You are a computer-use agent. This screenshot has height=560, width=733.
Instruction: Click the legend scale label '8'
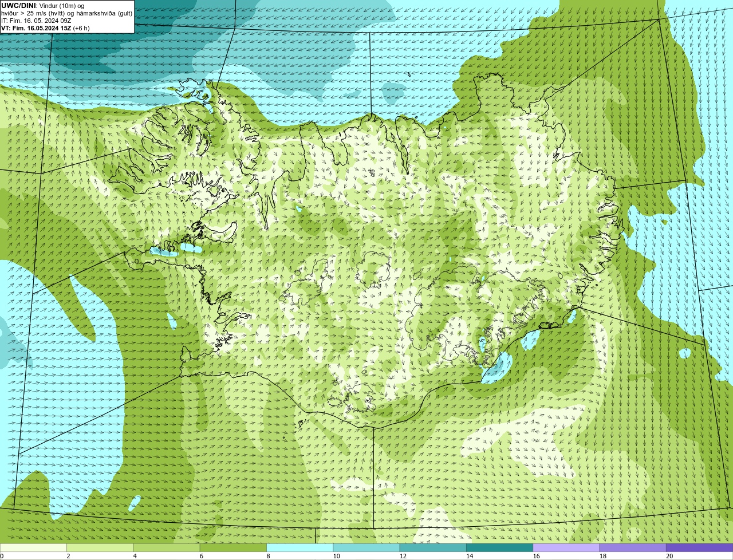268,556
